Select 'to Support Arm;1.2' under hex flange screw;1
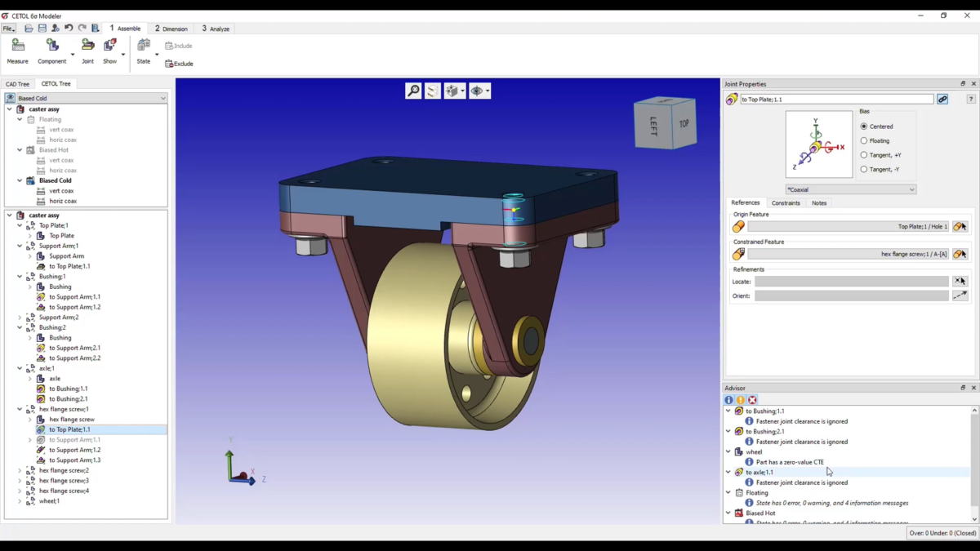980x551 pixels. (75, 450)
